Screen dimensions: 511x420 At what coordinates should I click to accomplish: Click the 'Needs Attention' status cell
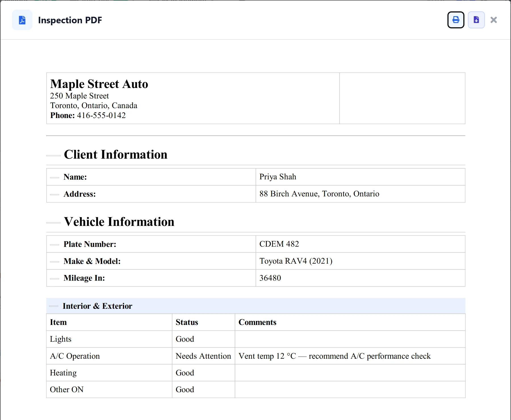(204, 356)
